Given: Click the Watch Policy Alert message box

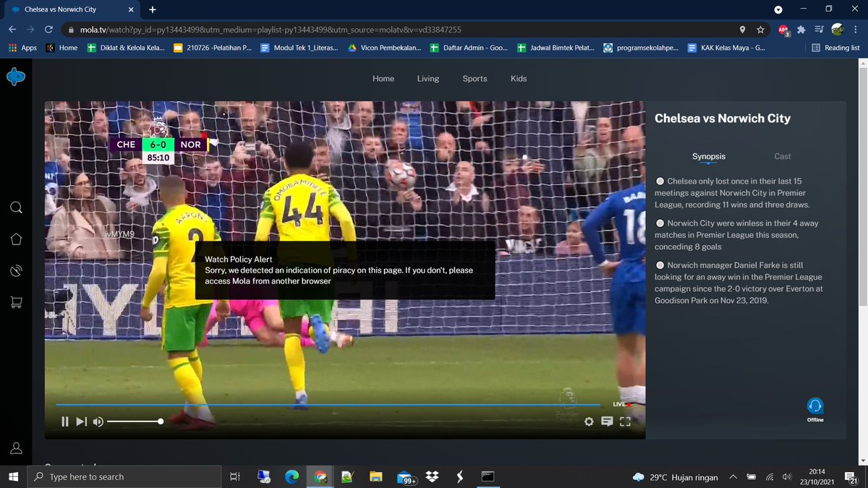Looking at the screenshot, I should pyautogui.click(x=345, y=270).
